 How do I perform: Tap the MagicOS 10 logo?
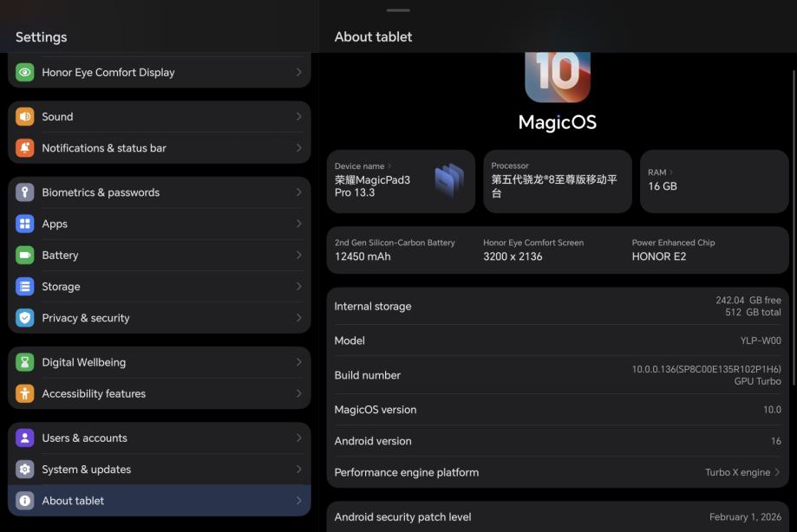(x=558, y=77)
